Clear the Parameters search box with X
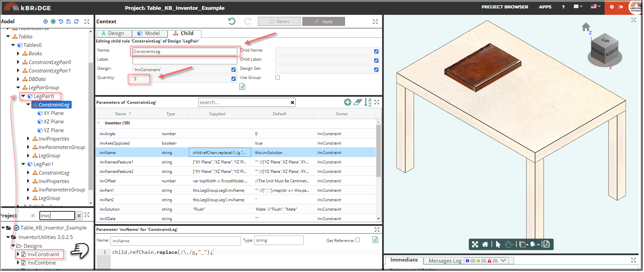 click(292, 102)
